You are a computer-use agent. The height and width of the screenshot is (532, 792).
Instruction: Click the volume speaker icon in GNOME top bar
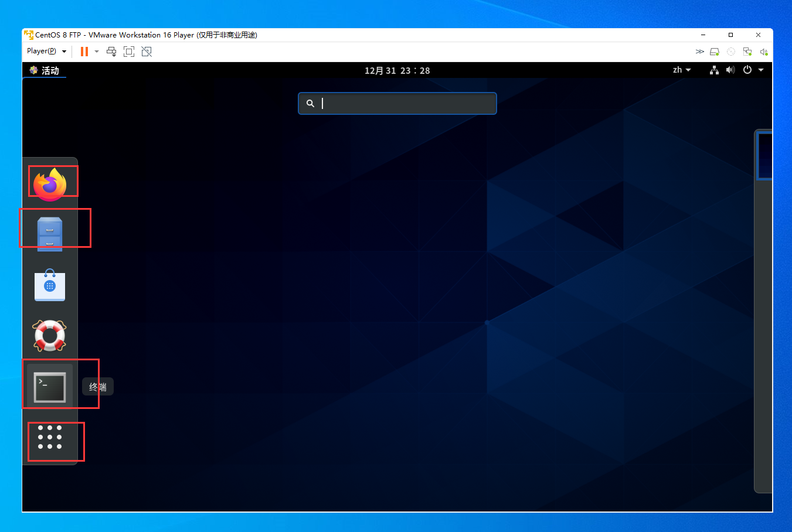[x=730, y=70]
